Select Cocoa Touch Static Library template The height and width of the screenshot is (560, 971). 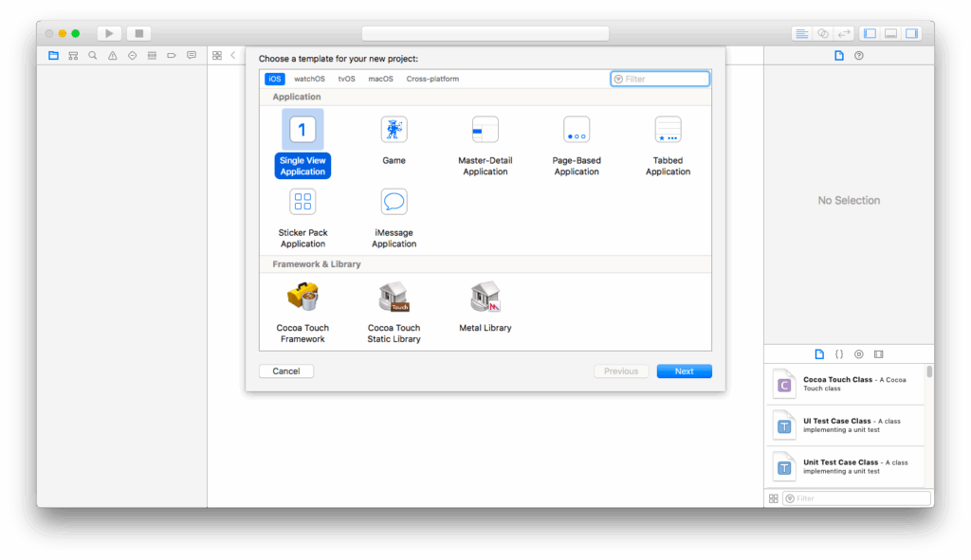(x=394, y=298)
